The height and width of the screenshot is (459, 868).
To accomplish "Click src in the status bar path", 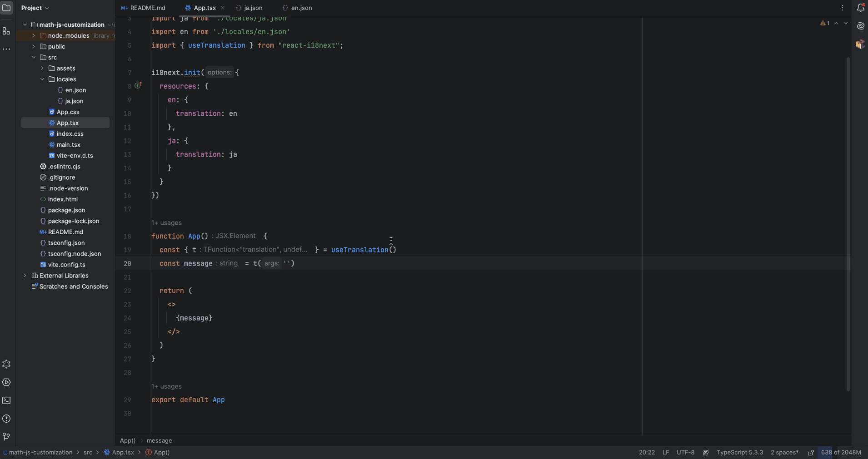I will [88, 453].
